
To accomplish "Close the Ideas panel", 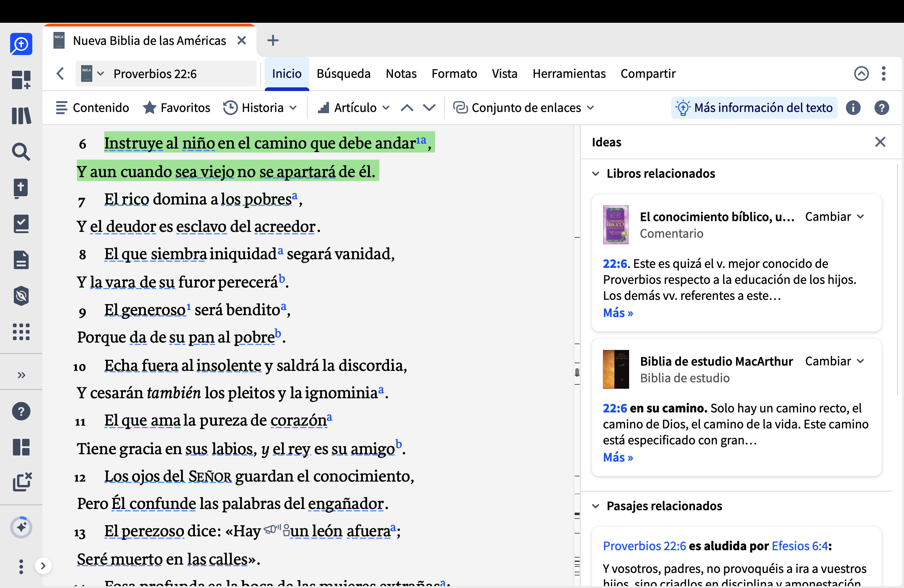I will coord(880,142).
